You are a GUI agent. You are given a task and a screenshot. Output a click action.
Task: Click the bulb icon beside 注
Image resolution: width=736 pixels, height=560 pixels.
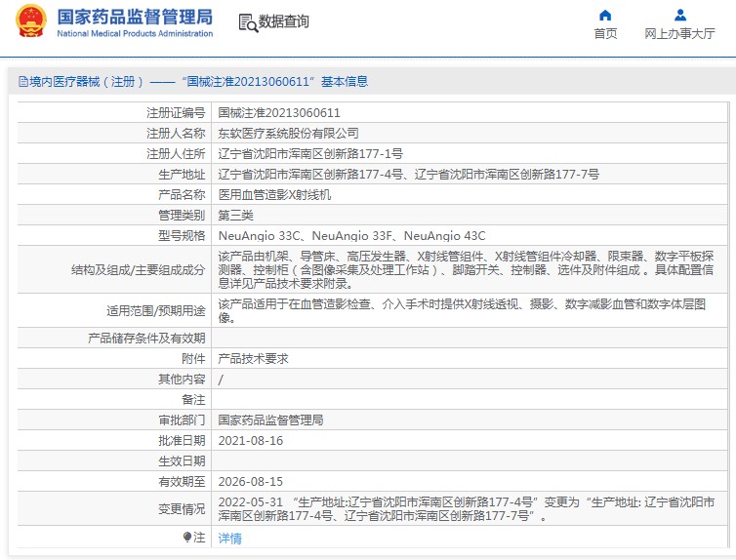tap(187, 537)
